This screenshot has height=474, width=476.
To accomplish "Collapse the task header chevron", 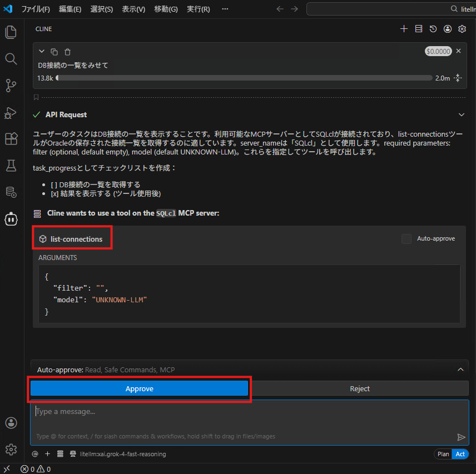I will [x=42, y=51].
